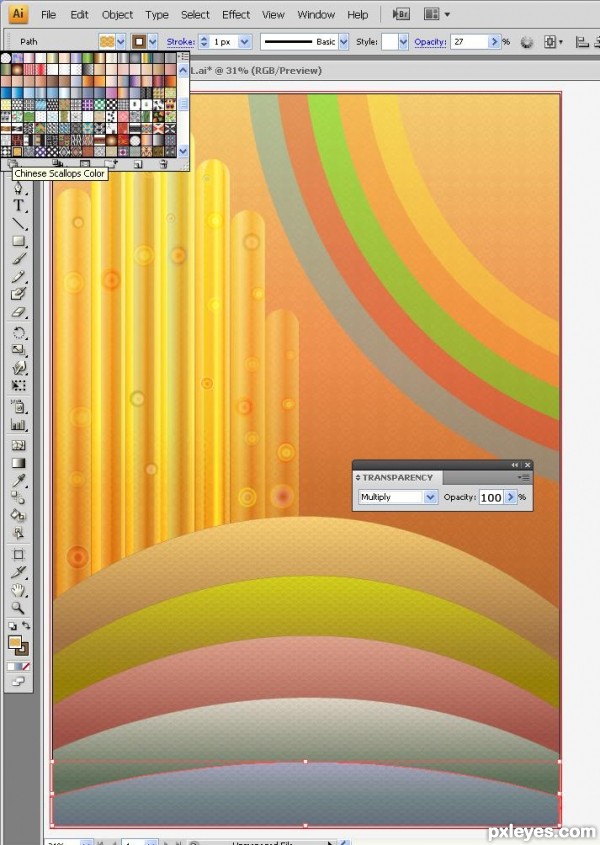This screenshot has height=845, width=600.
Task: Select the Blob Brush tool
Action: [x=18, y=294]
